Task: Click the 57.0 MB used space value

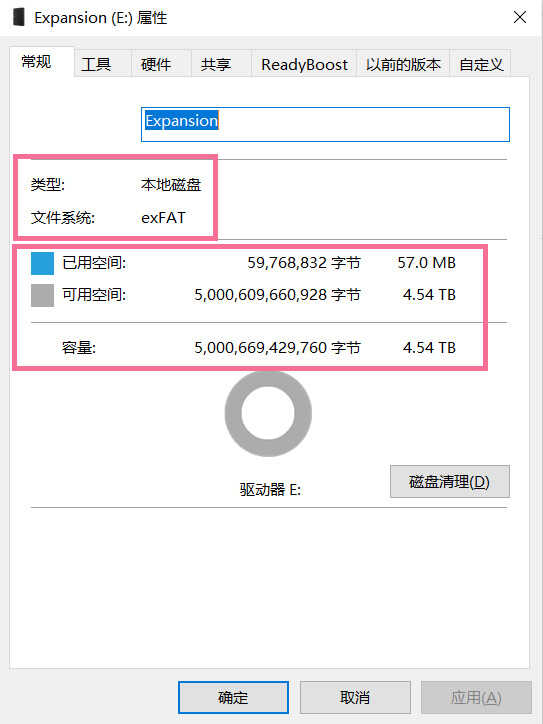Action: click(427, 263)
